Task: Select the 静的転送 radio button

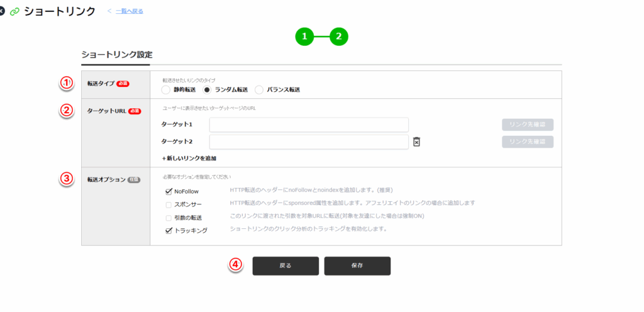Action: coord(166,90)
